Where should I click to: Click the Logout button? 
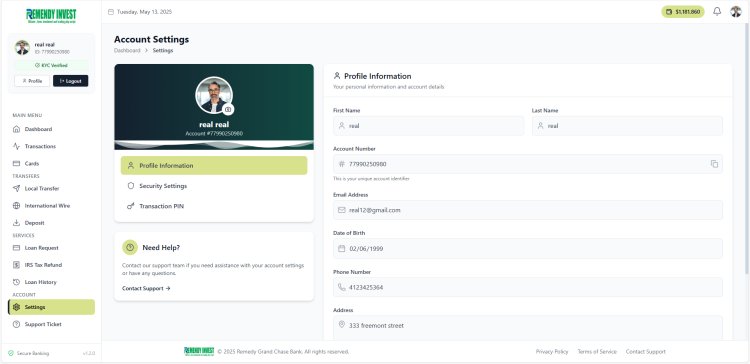click(x=70, y=81)
